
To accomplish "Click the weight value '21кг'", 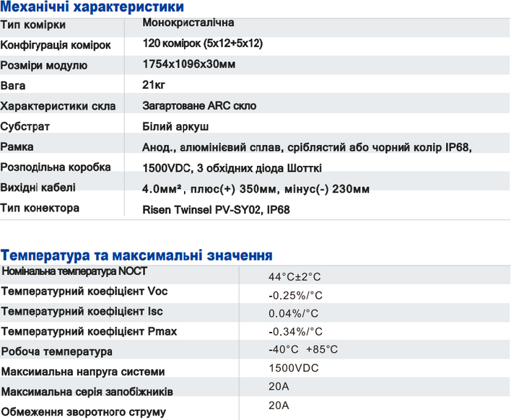I will 154,84.
